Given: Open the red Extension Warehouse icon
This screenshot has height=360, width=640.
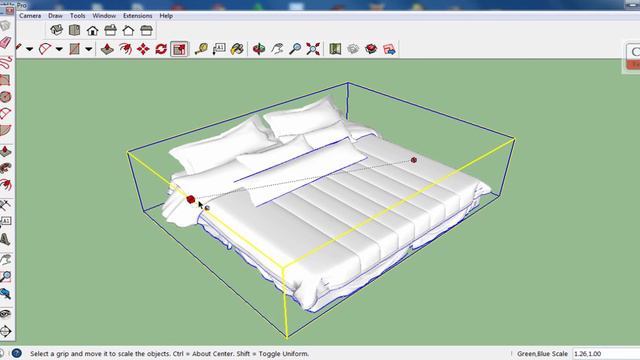Looking at the screenshot, I should click(371, 49).
